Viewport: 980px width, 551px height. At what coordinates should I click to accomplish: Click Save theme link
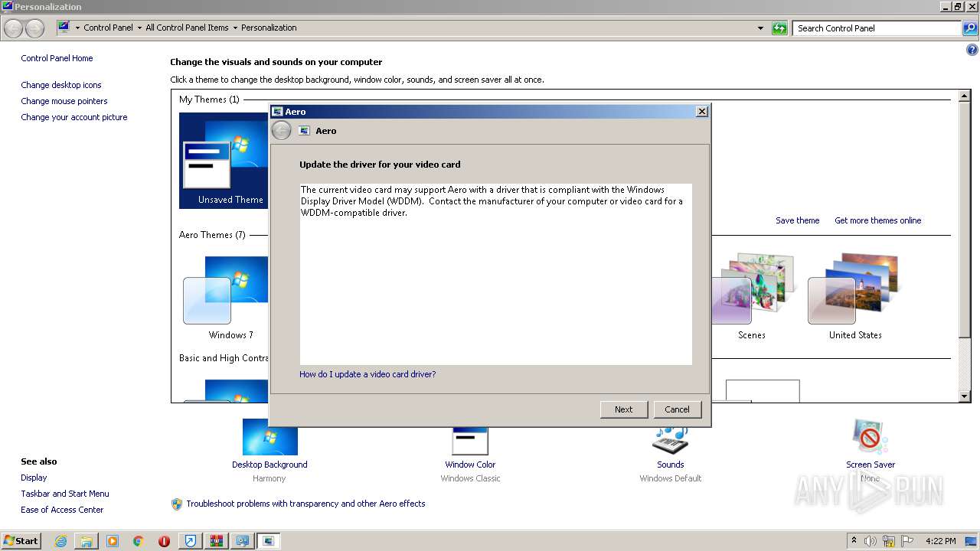(797, 220)
